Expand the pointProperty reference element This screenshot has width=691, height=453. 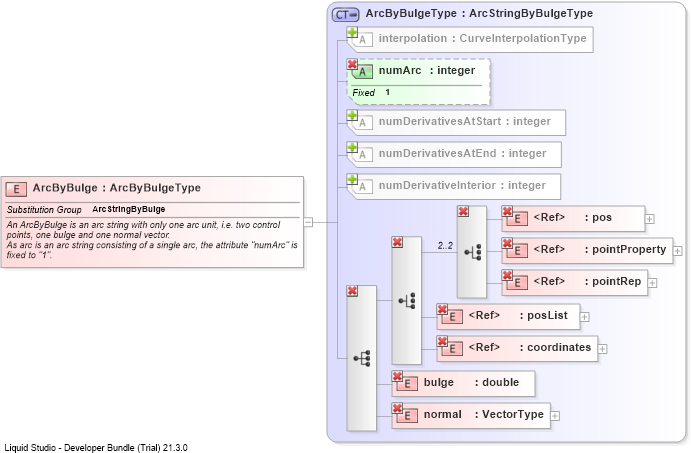[x=677, y=251]
